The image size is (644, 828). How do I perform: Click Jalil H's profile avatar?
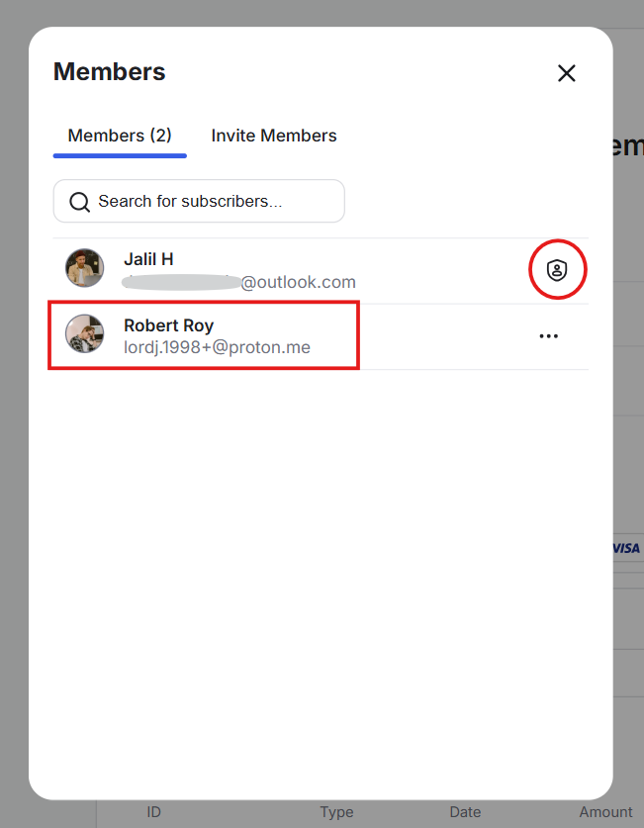point(85,268)
